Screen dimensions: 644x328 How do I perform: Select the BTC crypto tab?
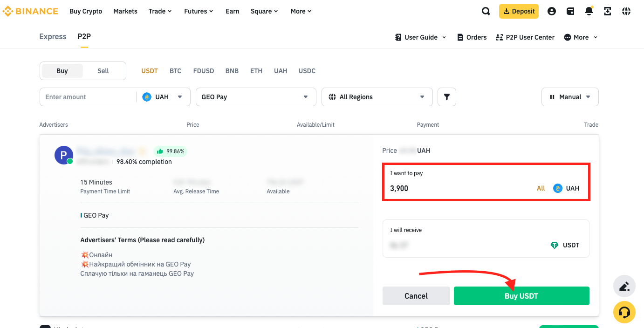click(175, 71)
